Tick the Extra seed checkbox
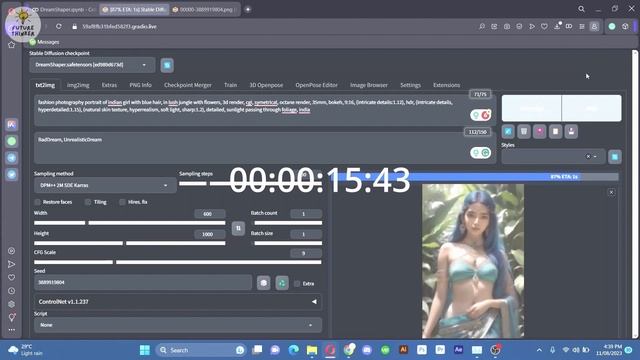 click(297, 284)
